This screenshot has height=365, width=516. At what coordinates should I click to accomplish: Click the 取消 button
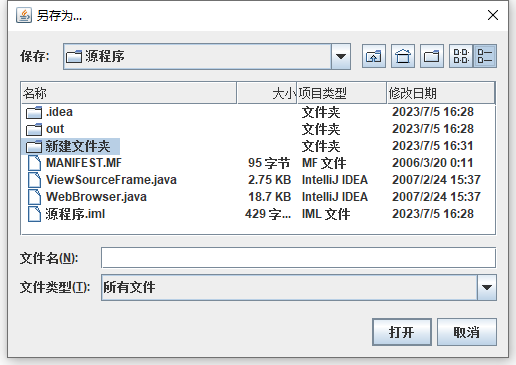467,332
